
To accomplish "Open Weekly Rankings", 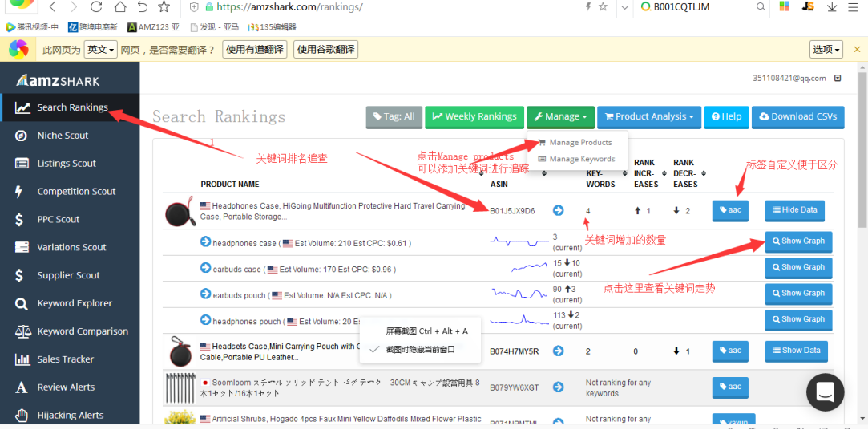I will (474, 117).
